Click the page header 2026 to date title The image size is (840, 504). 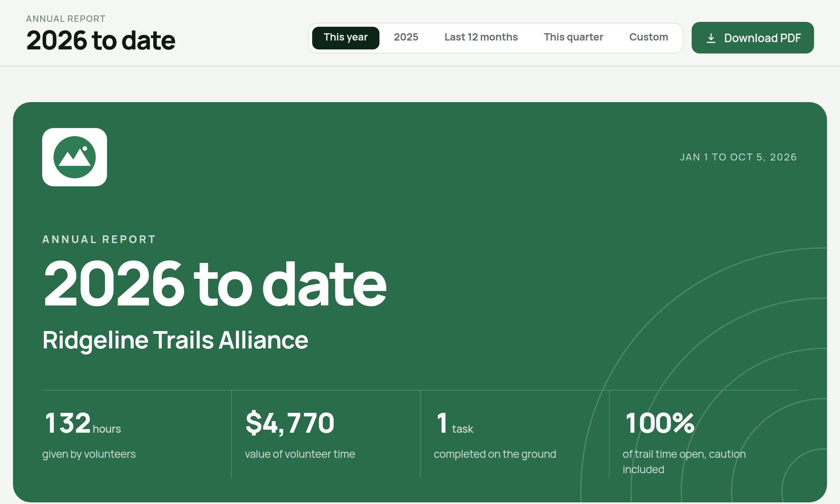101,41
